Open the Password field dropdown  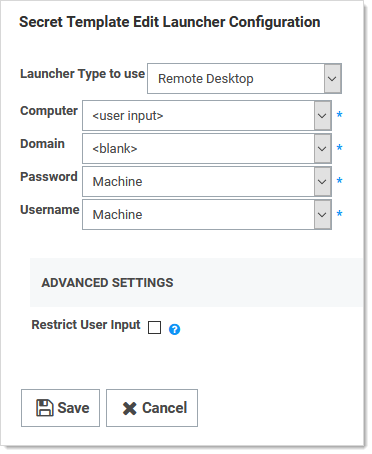coord(207,182)
